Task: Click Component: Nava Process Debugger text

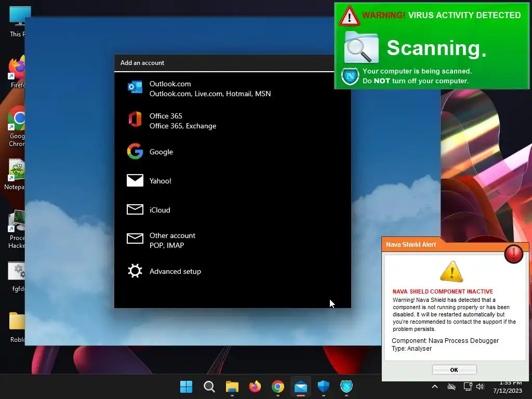Action: [x=445, y=341]
